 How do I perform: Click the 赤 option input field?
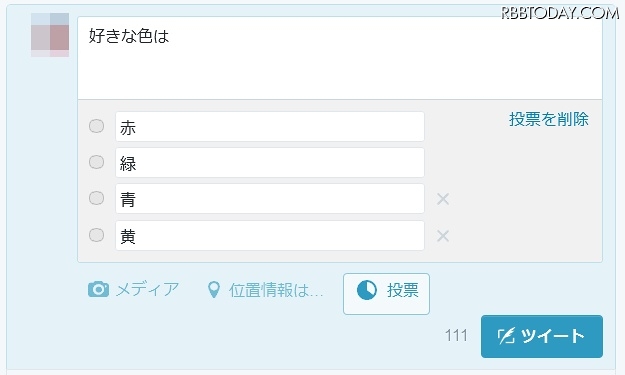pyautogui.click(x=270, y=127)
